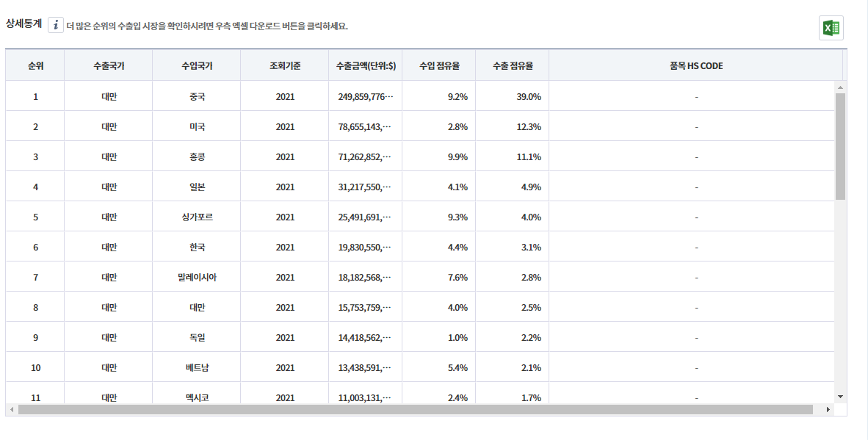This screenshot has height=440, width=868.
Task: Select the 수출 점유율 column header
Action: tap(513, 65)
